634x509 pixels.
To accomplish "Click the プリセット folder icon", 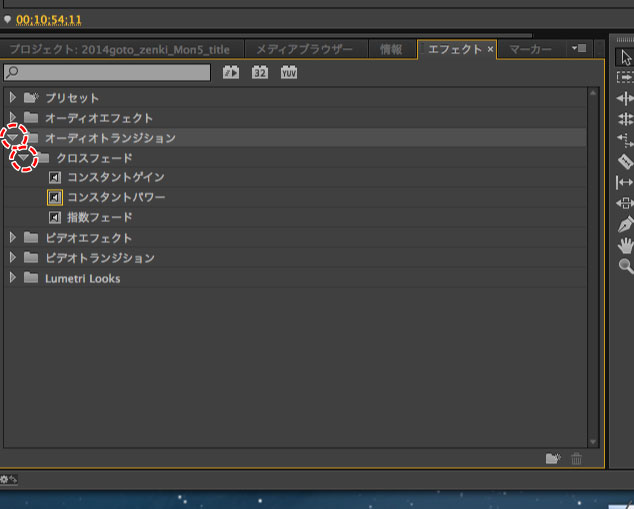I will point(31,97).
